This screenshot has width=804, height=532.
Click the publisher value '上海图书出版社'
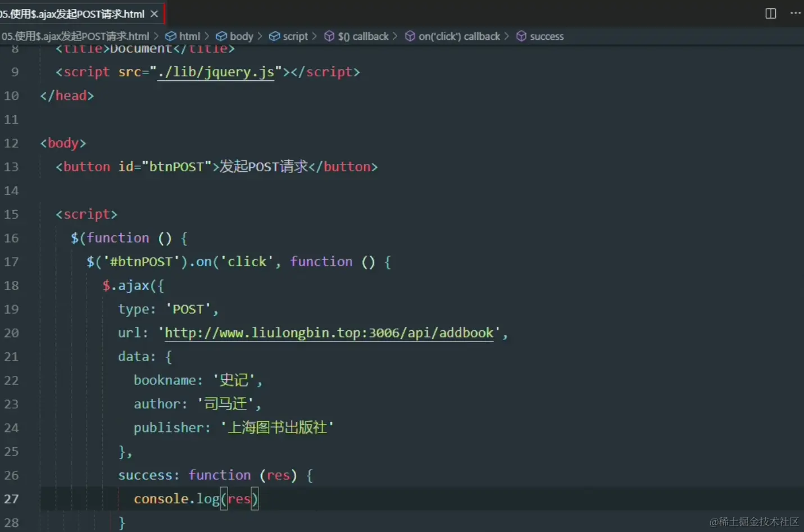coord(277,428)
